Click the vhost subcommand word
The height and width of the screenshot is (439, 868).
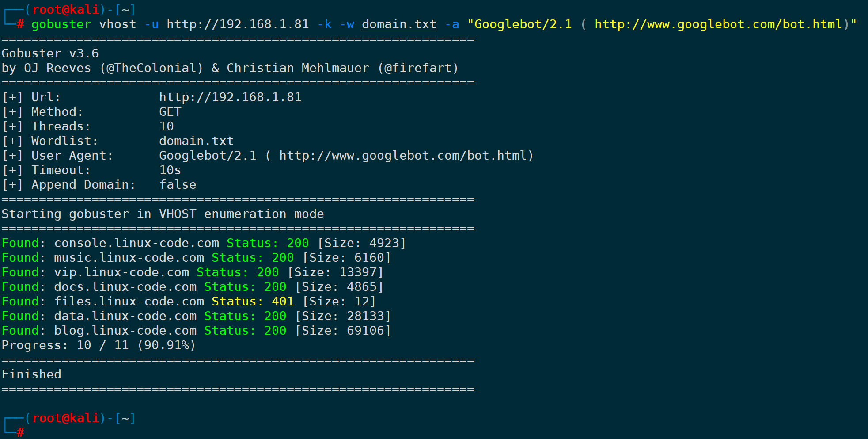tap(118, 24)
